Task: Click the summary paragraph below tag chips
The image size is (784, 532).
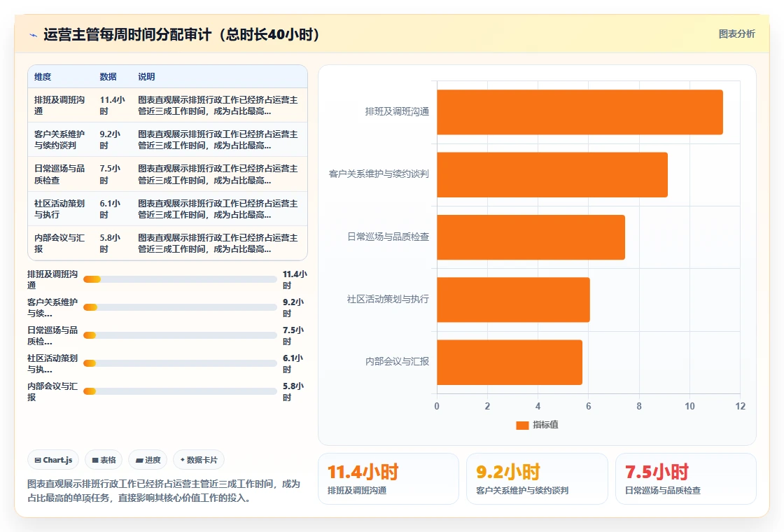Action: 164,491
